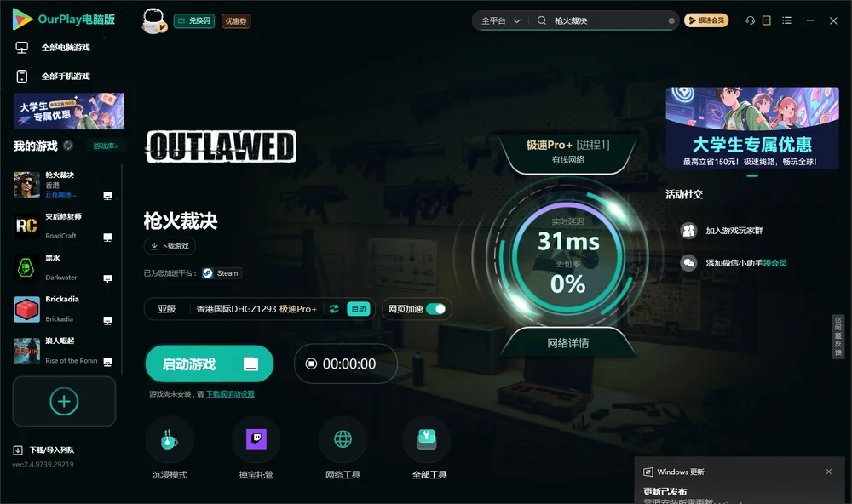Toggle the 自动 auto node selection
The image size is (852, 504).
(359, 309)
